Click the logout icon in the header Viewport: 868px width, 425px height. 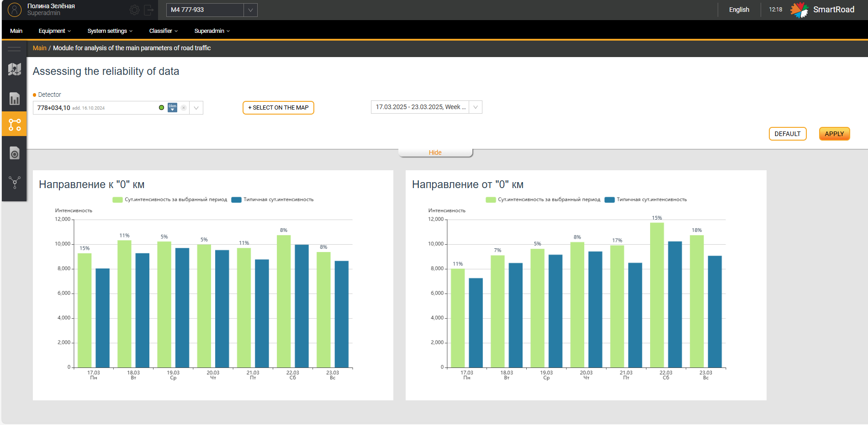(148, 10)
